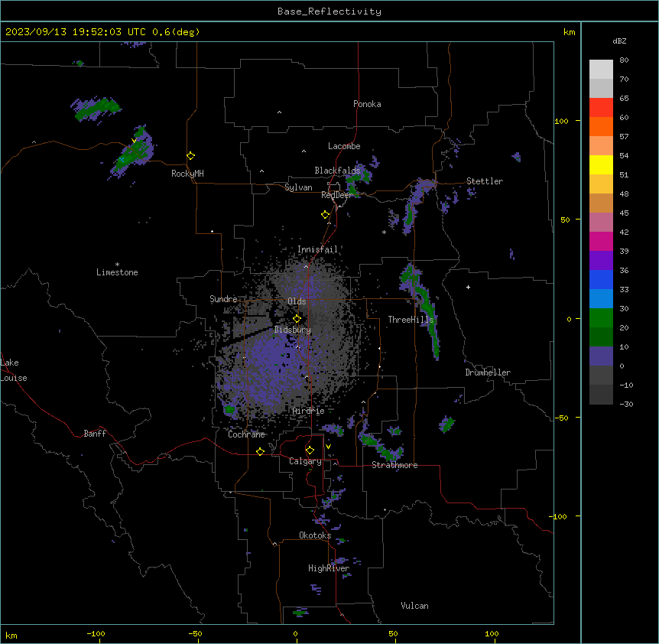Select the Cochrane label
Screen dimensions: 659x644
coord(246,434)
